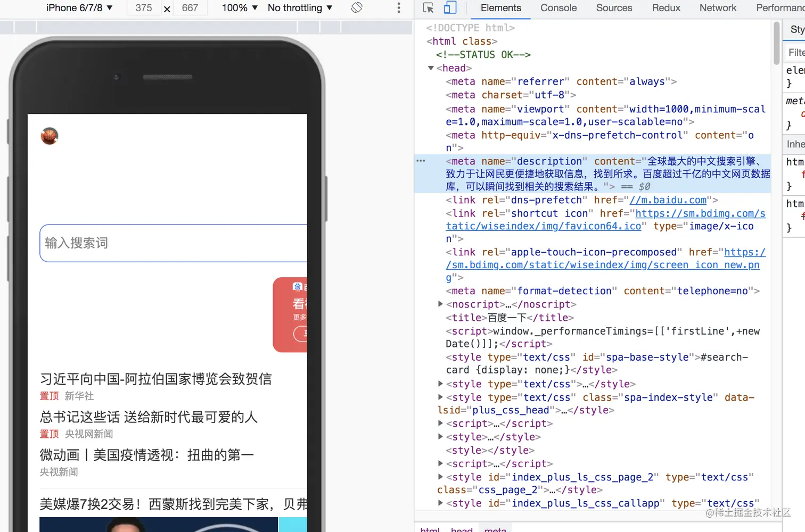Select the STATUS OK comment node
Viewport: 805px width, 532px height.
[x=483, y=54]
